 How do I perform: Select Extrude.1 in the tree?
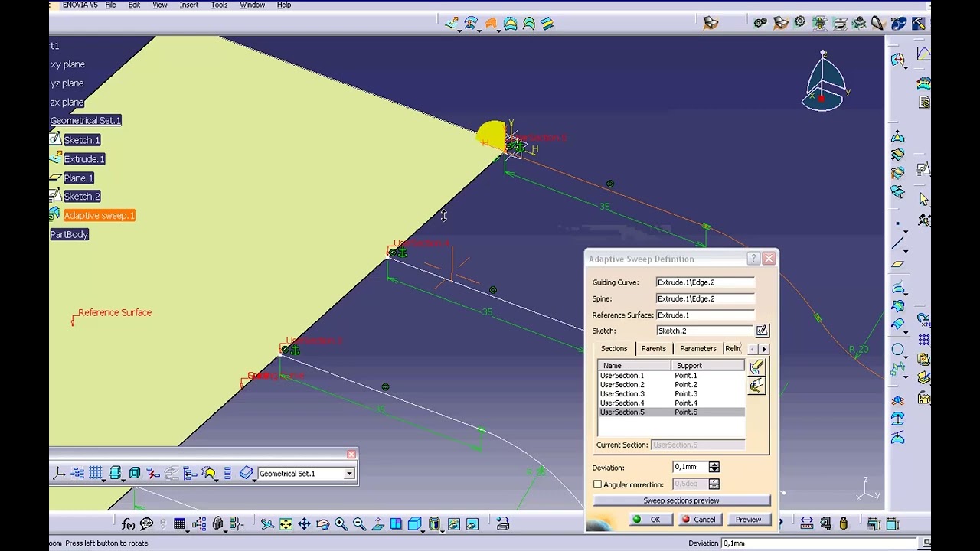pyautogui.click(x=84, y=159)
